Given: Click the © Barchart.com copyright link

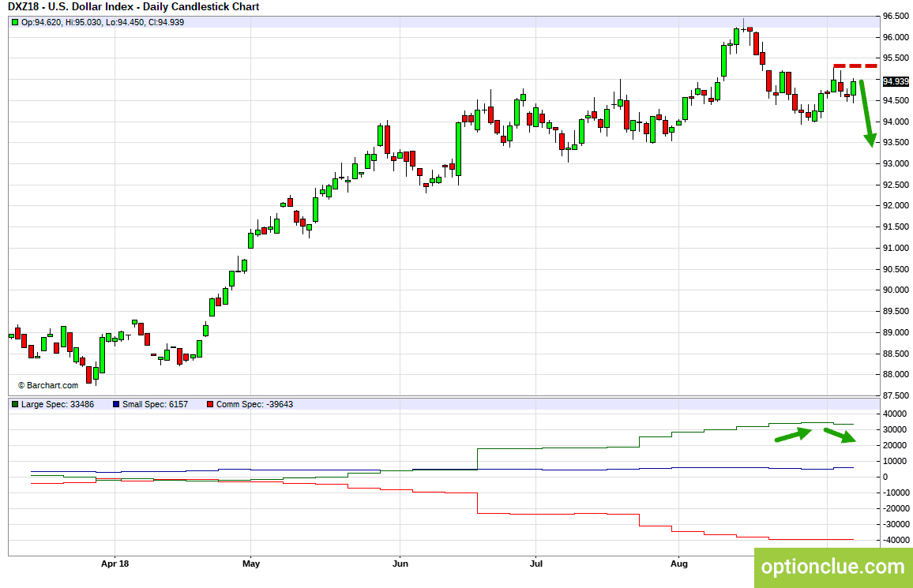Looking at the screenshot, I should click(48, 385).
